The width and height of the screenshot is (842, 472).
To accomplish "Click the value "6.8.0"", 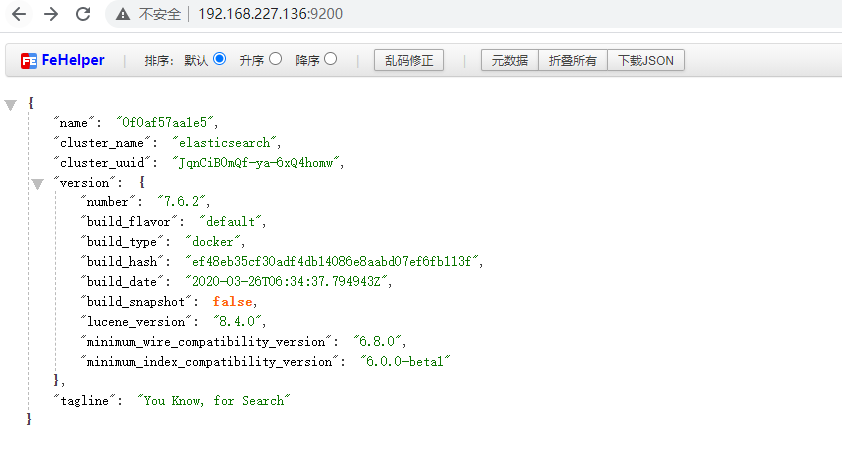I will pyautogui.click(x=377, y=342).
